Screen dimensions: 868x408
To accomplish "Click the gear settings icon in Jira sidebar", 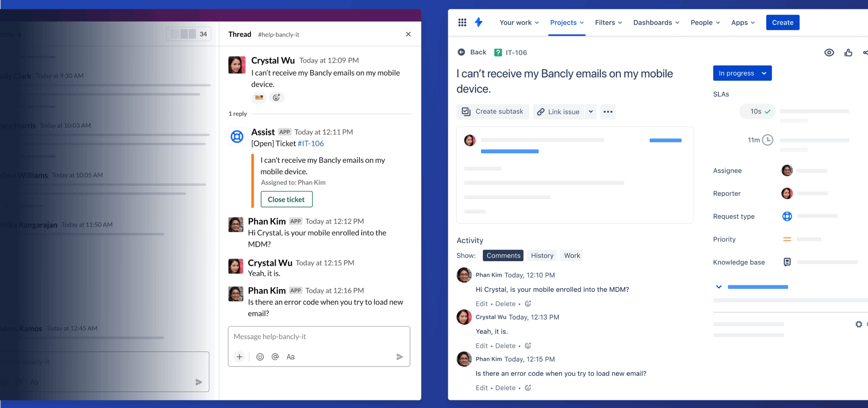I will tap(859, 324).
